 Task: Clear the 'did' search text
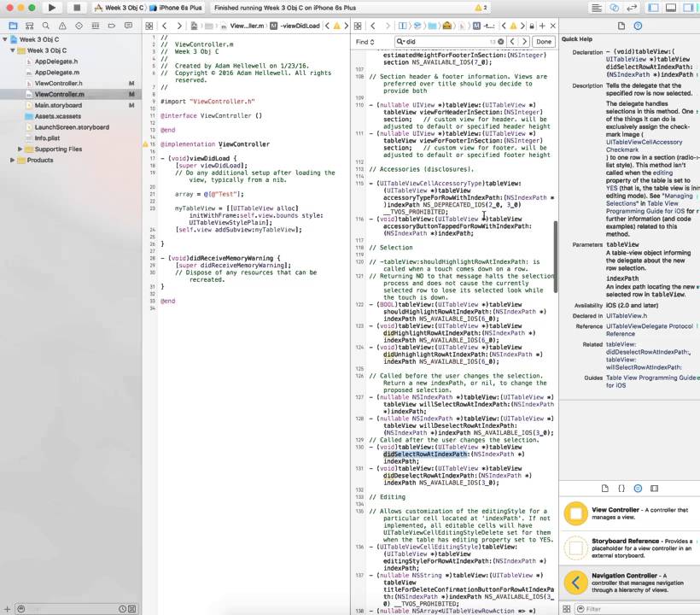coord(500,42)
